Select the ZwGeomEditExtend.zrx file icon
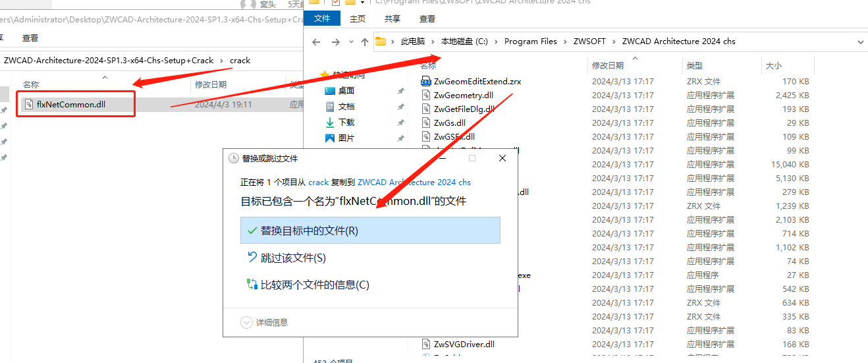The width and height of the screenshot is (868, 363). pyautogui.click(x=426, y=82)
